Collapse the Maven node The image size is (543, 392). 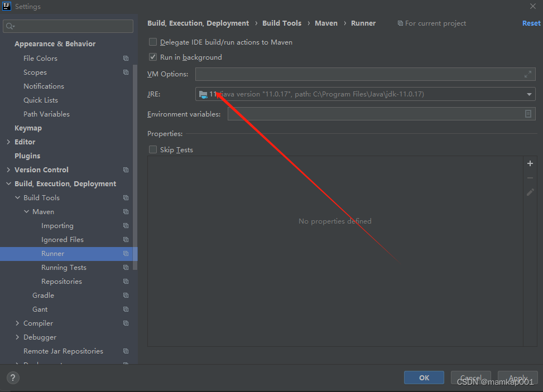tap(26, 211)
